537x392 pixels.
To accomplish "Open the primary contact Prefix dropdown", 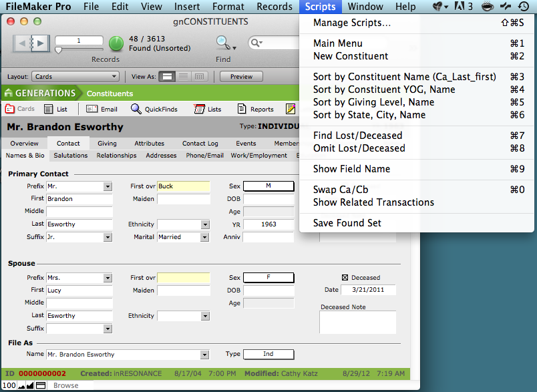I will pos(107,186).
